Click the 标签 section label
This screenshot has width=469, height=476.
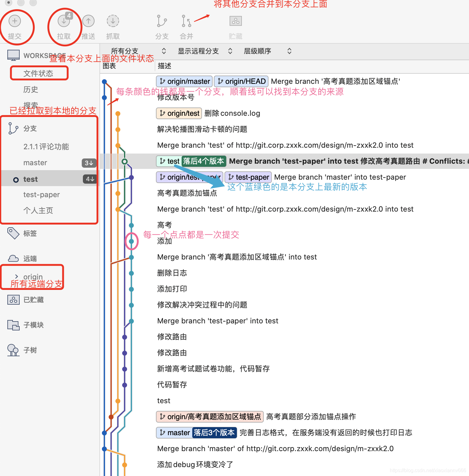(x=30, y=233)
